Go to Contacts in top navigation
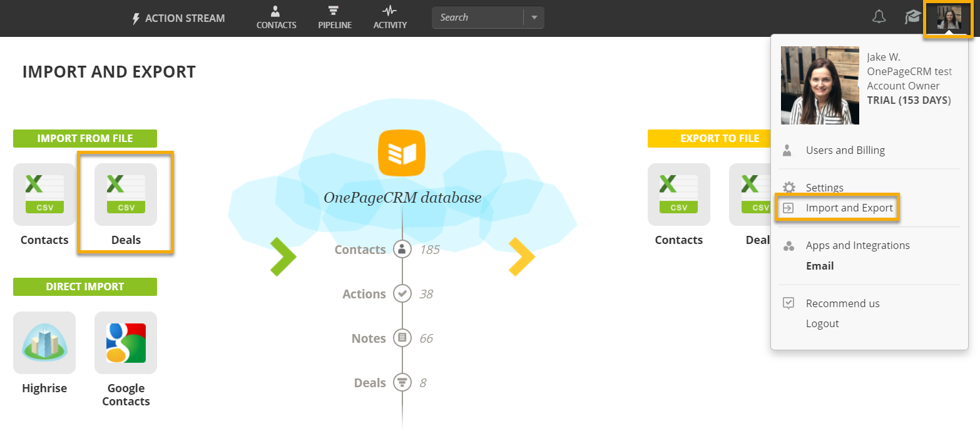Viewport: 980px width, 431px height. (x=276, y=18)
